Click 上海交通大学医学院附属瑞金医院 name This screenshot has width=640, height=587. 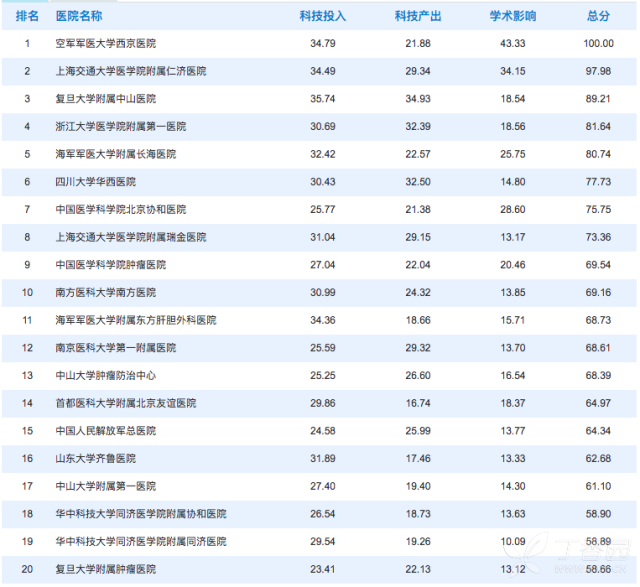(131, 237)
